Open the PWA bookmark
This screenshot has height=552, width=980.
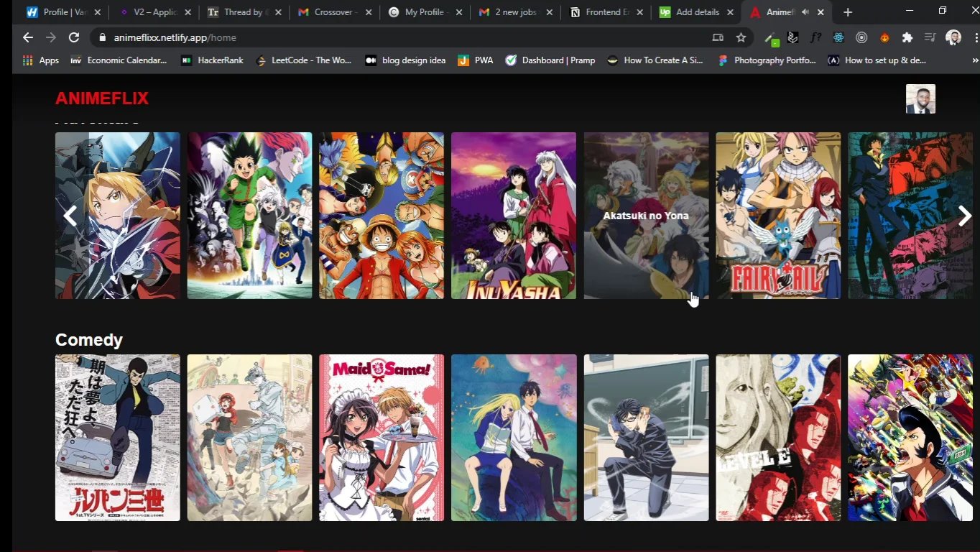tap(476, 60)
